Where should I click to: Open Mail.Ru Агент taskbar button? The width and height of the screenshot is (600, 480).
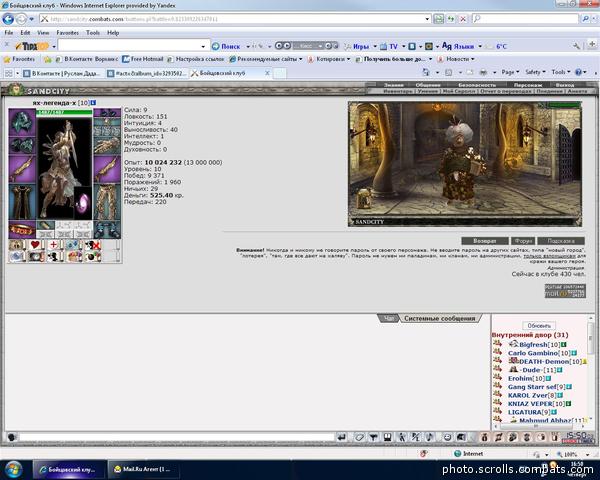click(144, 469)
